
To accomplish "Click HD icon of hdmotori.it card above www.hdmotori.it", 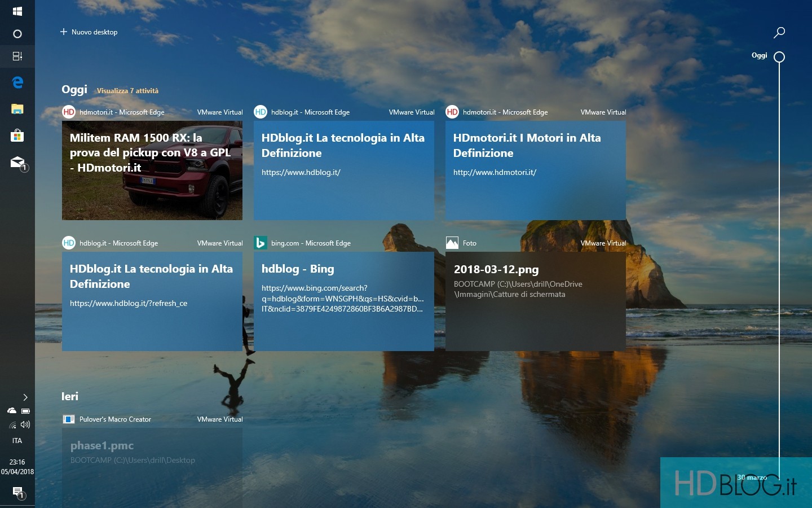I will coord(452,112).
